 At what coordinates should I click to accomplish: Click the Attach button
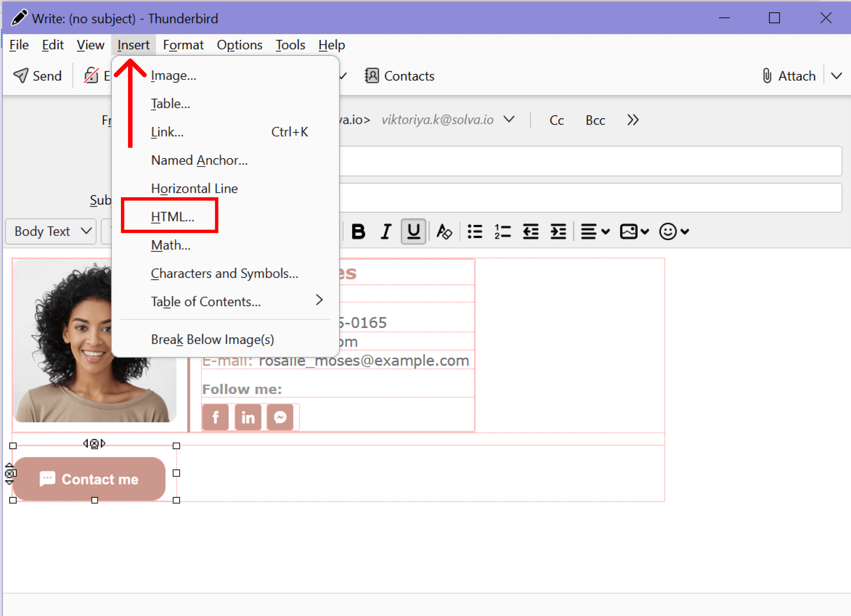pyautogui.click(x=789, y=75)
